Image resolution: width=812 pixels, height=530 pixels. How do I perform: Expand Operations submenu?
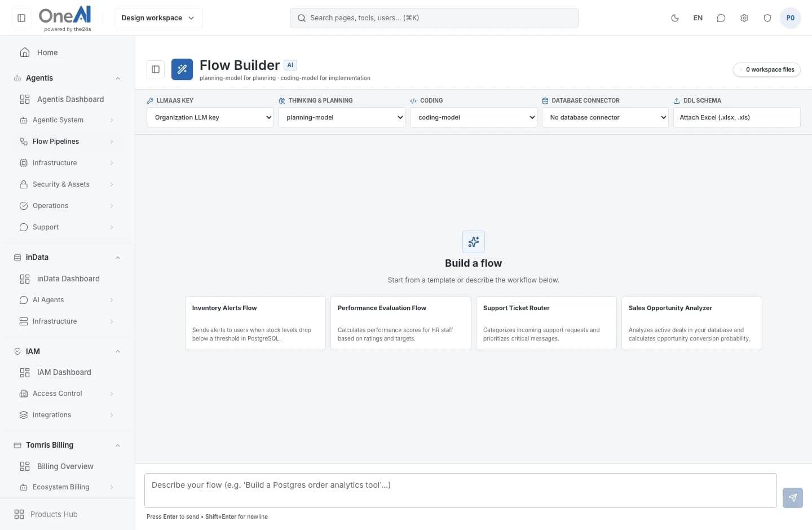click(68, 206)
